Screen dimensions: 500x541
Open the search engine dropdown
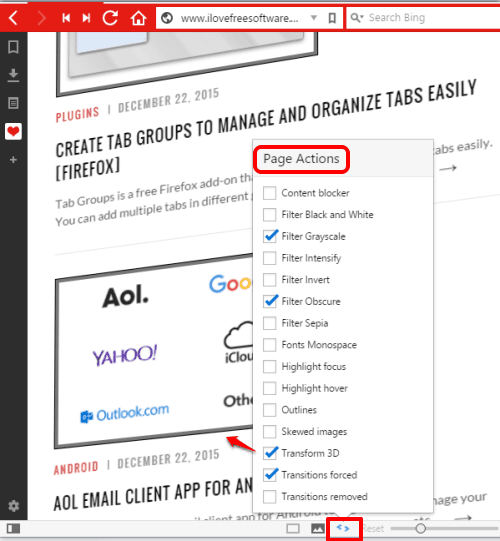(x=357, y=17)
